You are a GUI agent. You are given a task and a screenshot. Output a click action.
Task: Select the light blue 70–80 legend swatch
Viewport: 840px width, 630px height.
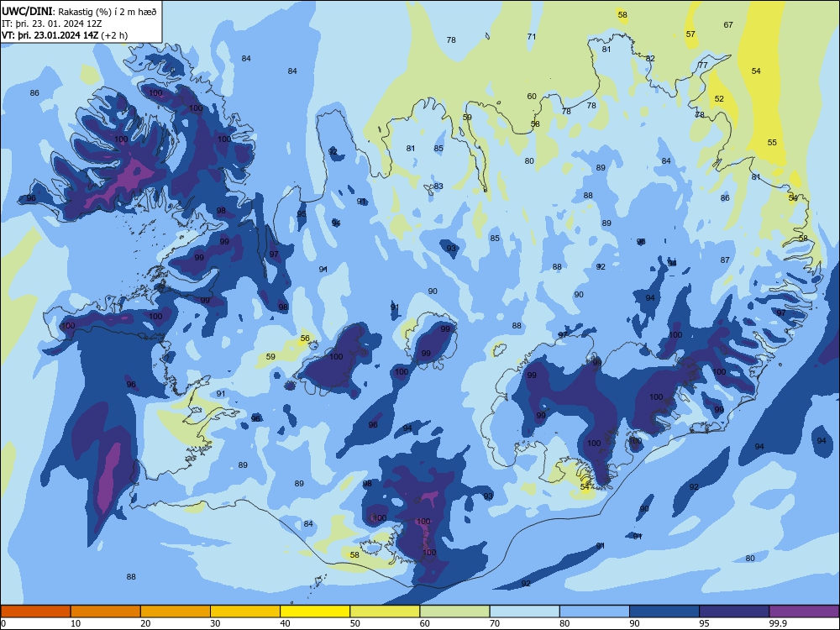[525, 612]
